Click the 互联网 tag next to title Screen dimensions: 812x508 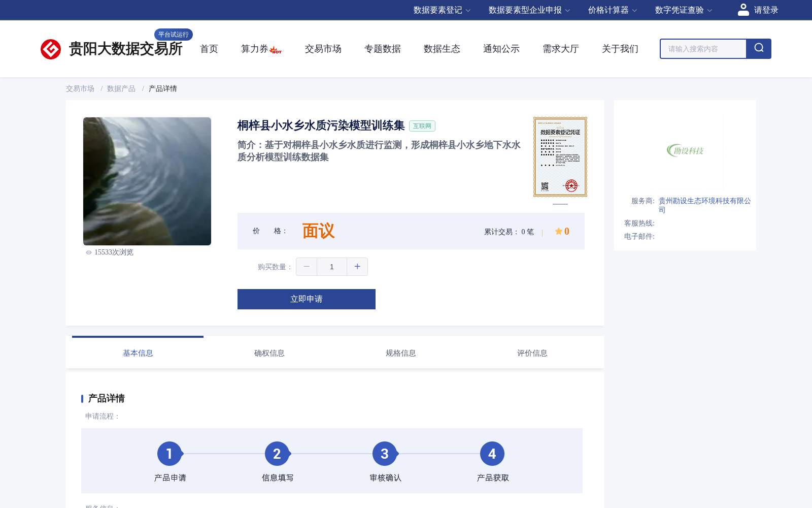point(422,126)
